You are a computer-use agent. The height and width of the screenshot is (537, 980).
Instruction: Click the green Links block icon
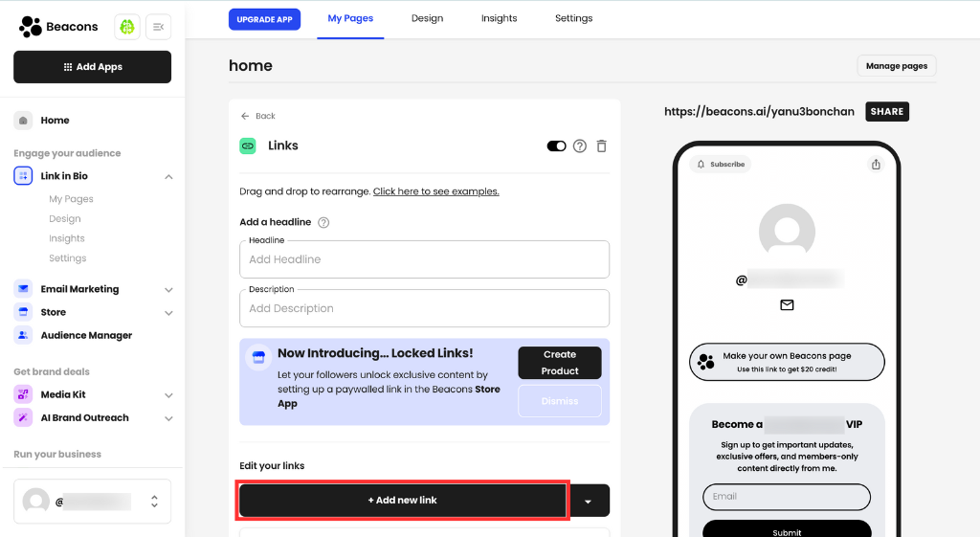click(248, 145)
